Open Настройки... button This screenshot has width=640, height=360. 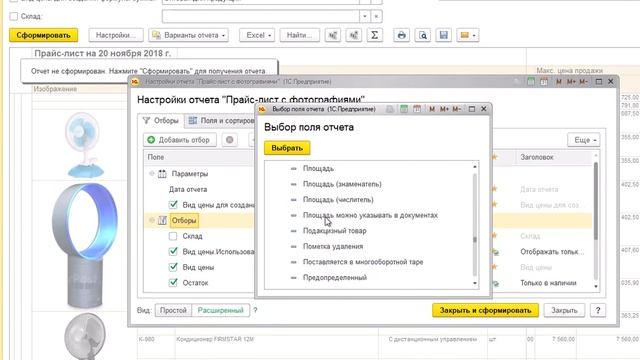116,35
